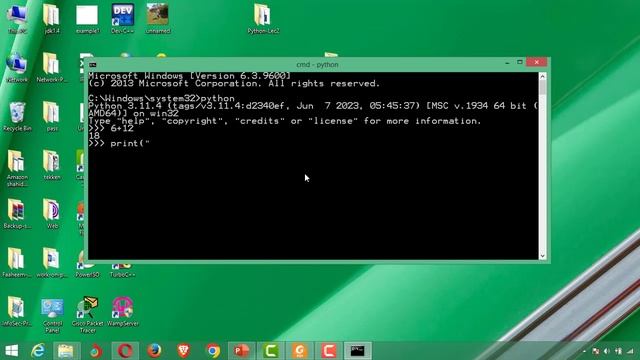Viewport: 640px width, 360px height.
Task: Open the Network desktop icon
Action: 17,67
